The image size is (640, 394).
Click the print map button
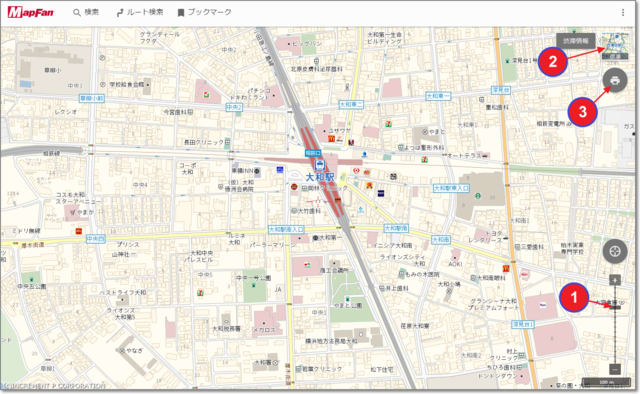click(615, 80)
